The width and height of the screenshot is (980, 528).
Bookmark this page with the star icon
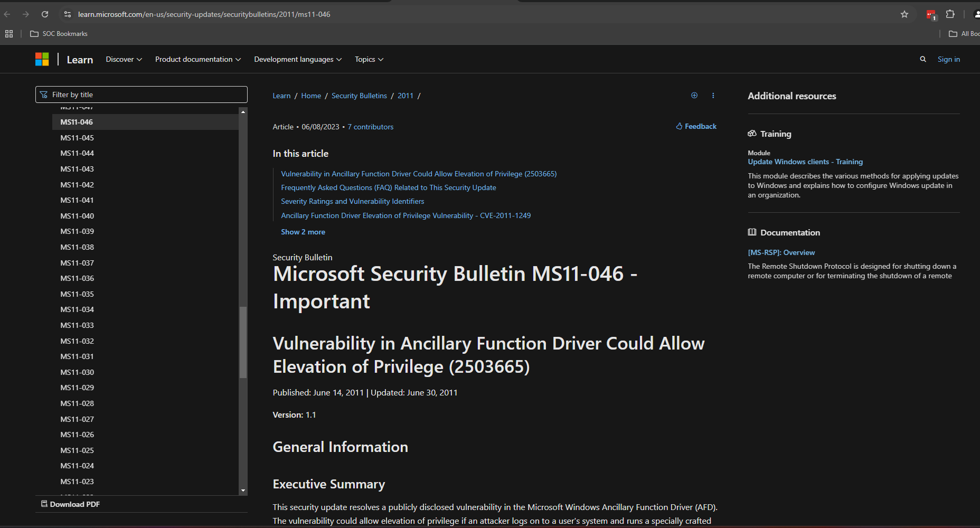tap(904, 14)
